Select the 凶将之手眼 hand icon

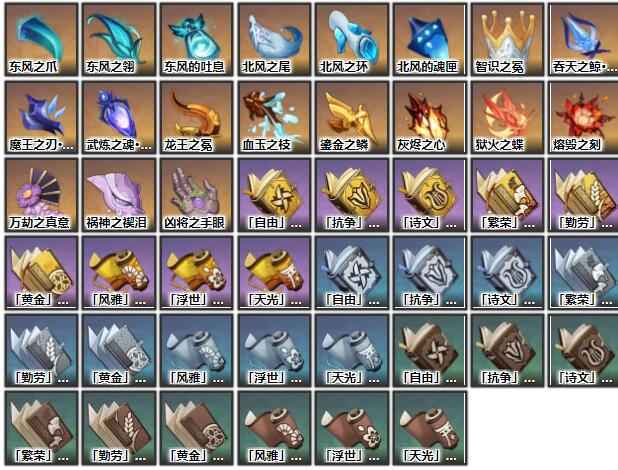197,195
